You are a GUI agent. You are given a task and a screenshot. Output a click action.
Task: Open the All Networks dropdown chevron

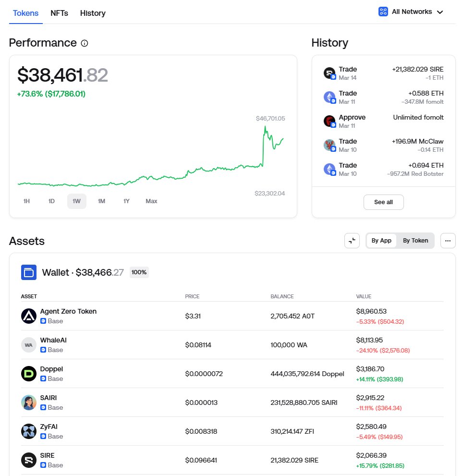pyautogui.click(x=440, y=12)
